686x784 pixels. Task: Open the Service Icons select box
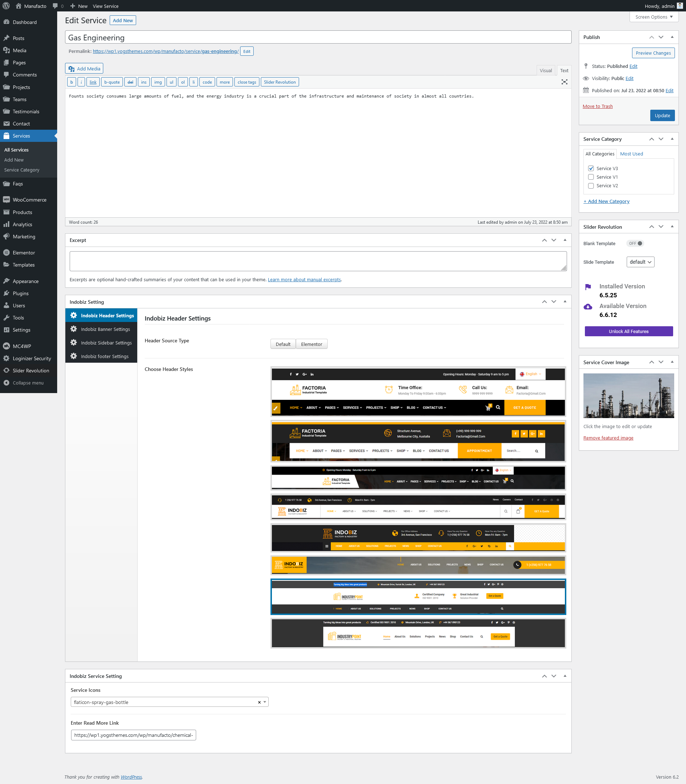tap(165, 702)
